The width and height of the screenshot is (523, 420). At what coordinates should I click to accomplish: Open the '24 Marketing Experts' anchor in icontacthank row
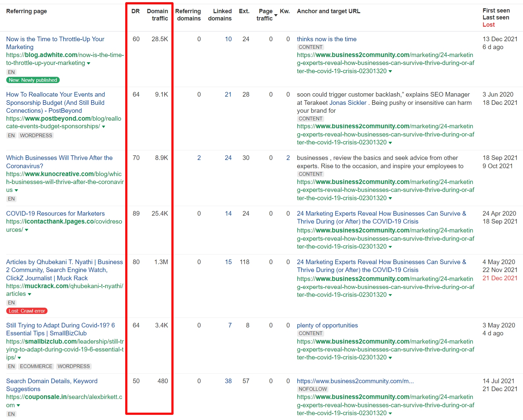[x=382, y=218]
